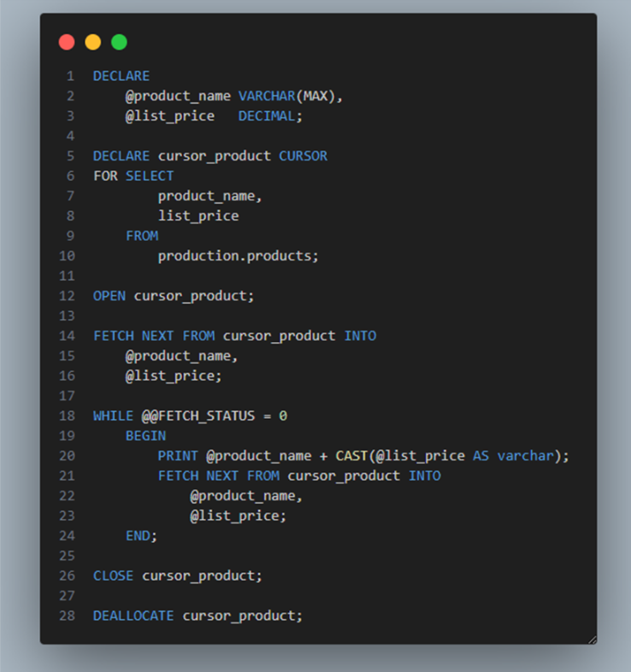Click the DEALLOCATE keyword on last line
Viewport: 631px width, 672px height.
click(x=133, y=616)
